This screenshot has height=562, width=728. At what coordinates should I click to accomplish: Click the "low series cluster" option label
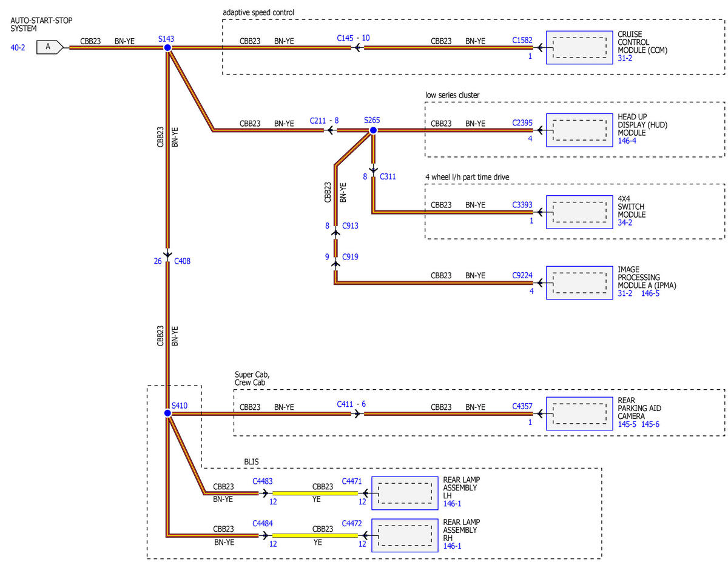click(453, 95)
